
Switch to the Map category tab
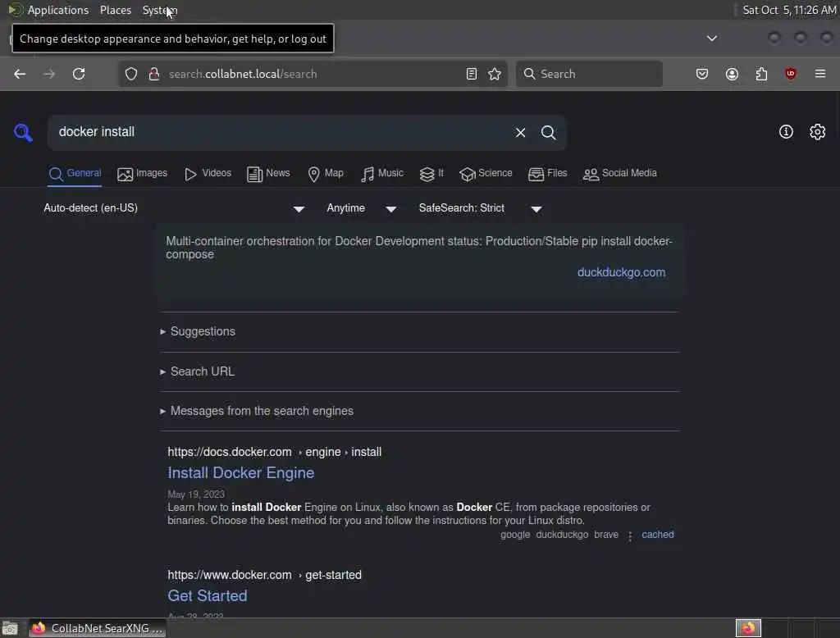pyautogui.click(x=326, y=174)
